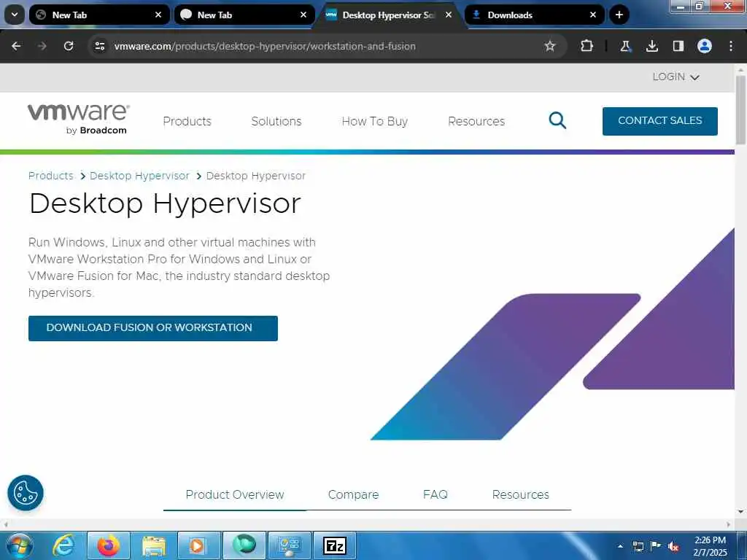Open the Resources top navigation menu
Viewport: 747px width, 560px height.
point(476,122)
